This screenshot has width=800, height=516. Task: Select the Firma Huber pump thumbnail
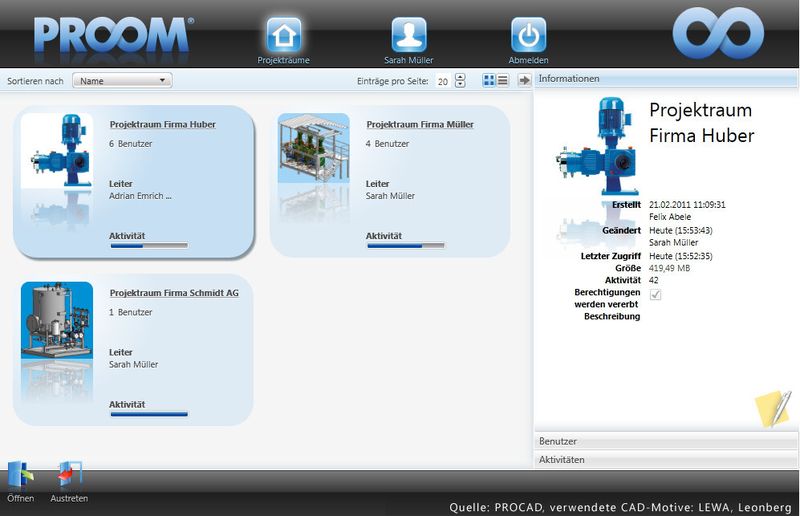tap(57, 151)
